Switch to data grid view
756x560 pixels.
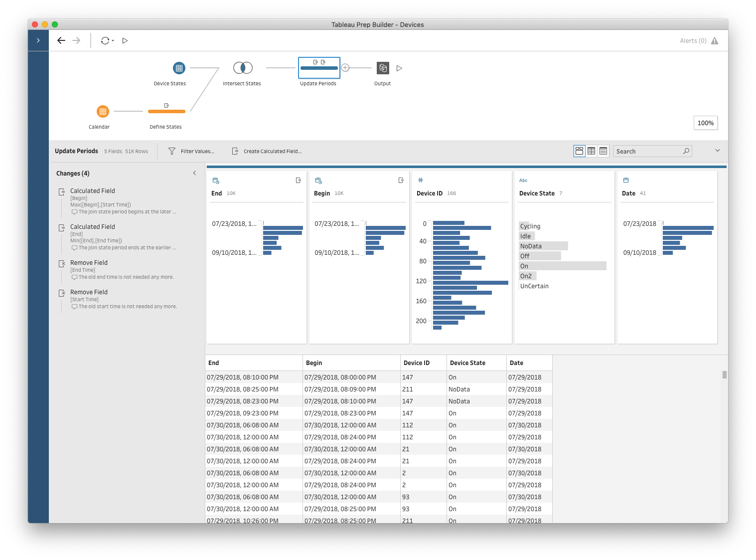click(591, 151)
